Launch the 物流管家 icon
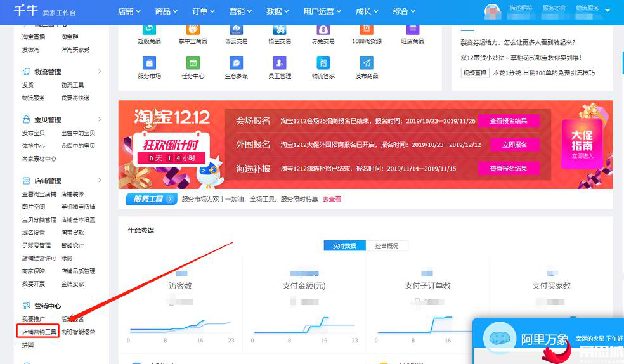Image resolution: width=624 pixels, height=364 pixels. tap(323, 63)
